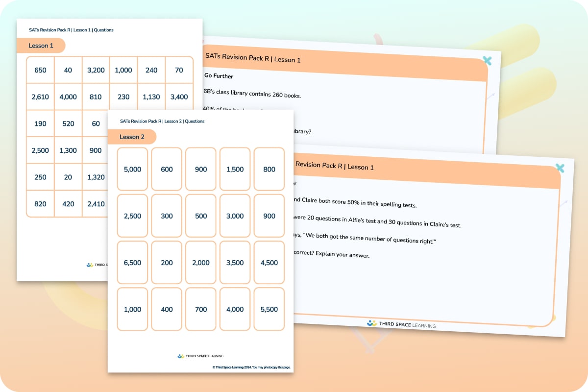This screenshot has width=588, height=392.
Task: Click the blue figure in the Third Space logo
Action: click(x=370, y=322)
